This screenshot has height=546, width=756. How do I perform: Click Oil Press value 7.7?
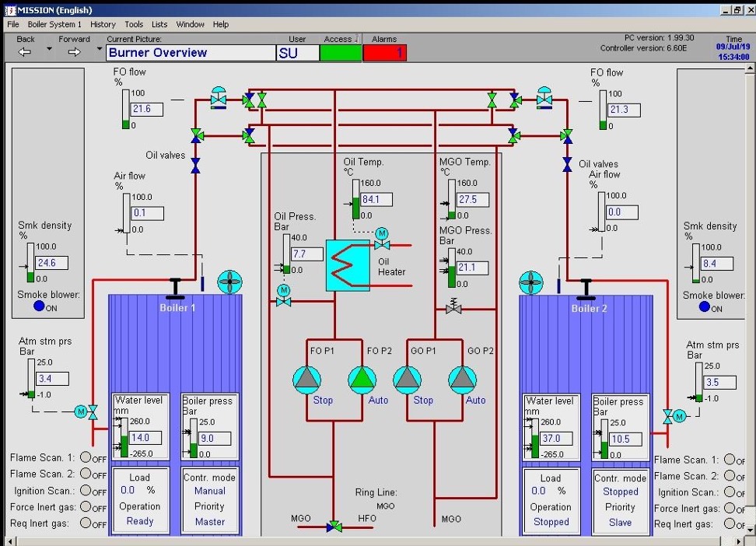[307, 254]
